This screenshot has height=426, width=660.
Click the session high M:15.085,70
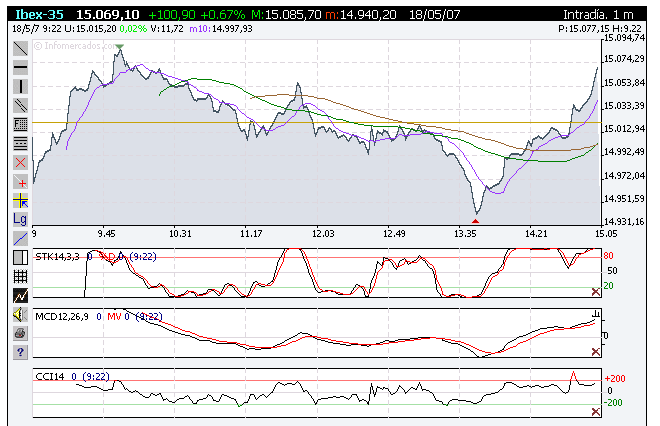point(286,15)
